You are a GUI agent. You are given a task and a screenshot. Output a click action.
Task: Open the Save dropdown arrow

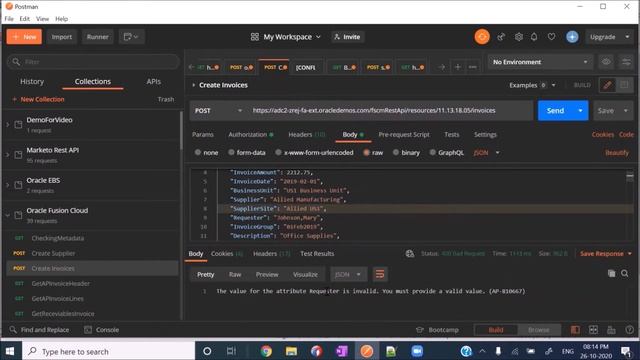click(x=626, y=111)
